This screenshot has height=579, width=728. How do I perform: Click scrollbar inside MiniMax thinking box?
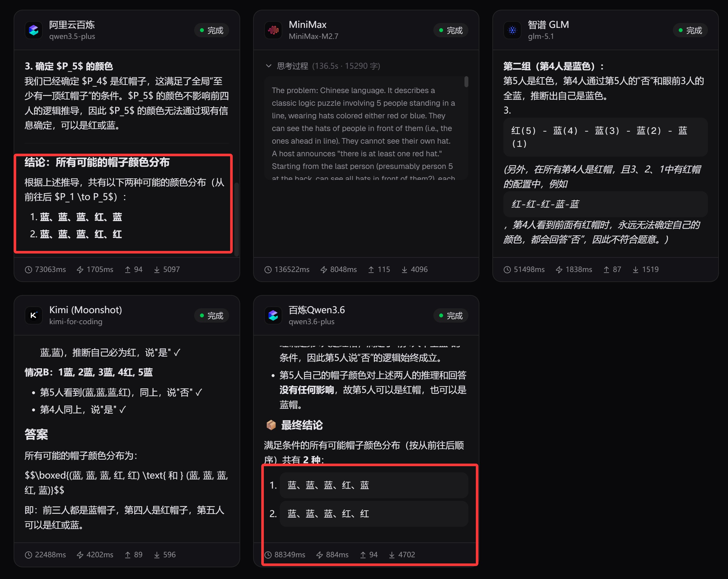466,82
